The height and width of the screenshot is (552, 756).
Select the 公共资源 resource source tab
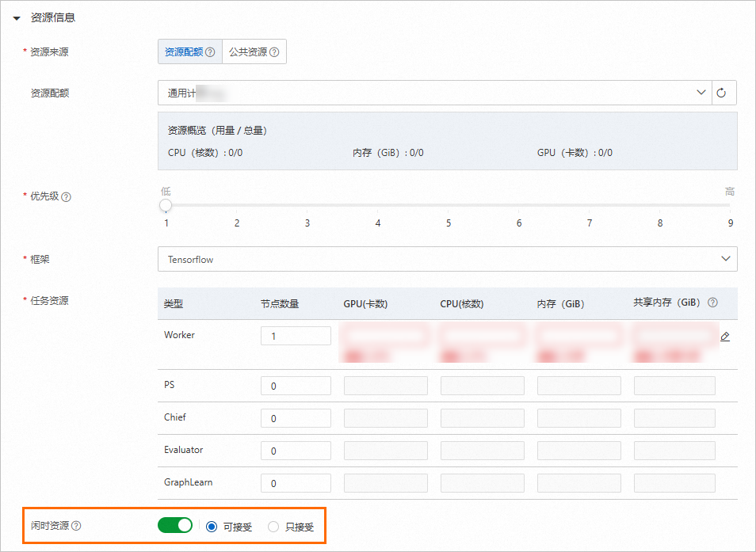coord(254,51)
